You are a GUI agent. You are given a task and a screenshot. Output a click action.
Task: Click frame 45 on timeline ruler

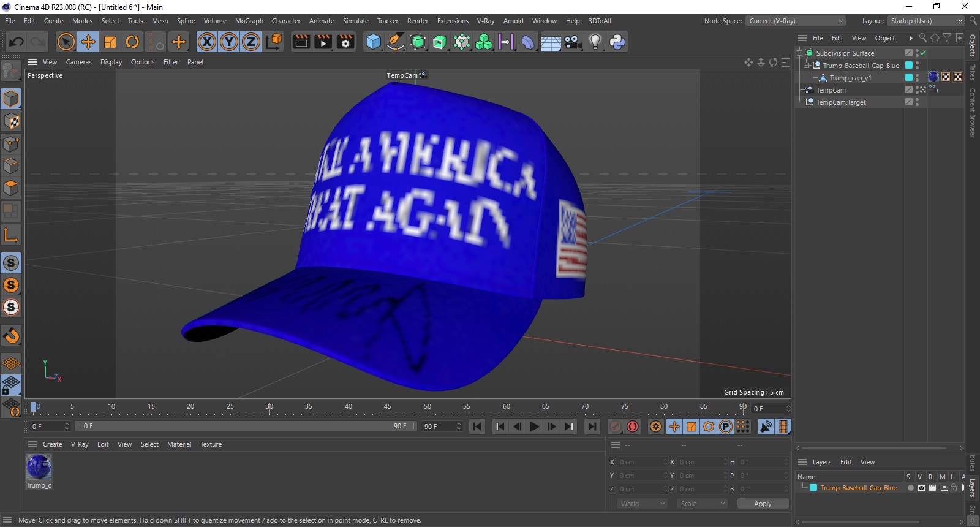(x=388, y=407)
